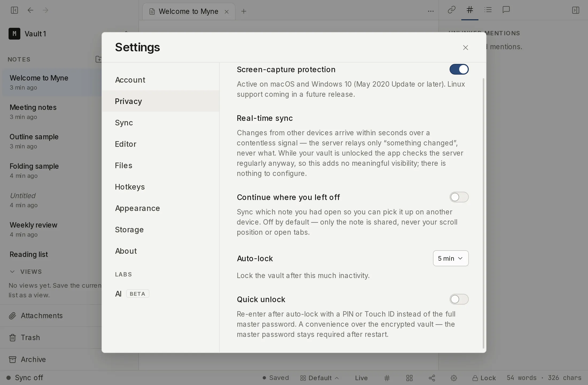Open a new tab with the plus icon
Image resolution: width=588 pixels, height=385 pixels.
coord(243,11)
